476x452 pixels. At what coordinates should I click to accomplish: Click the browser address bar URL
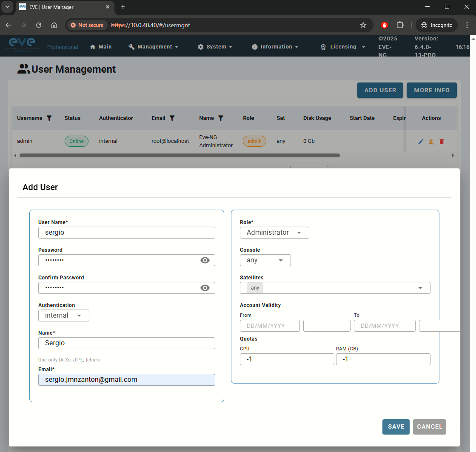pyautogui.click(x=151, y=25)
